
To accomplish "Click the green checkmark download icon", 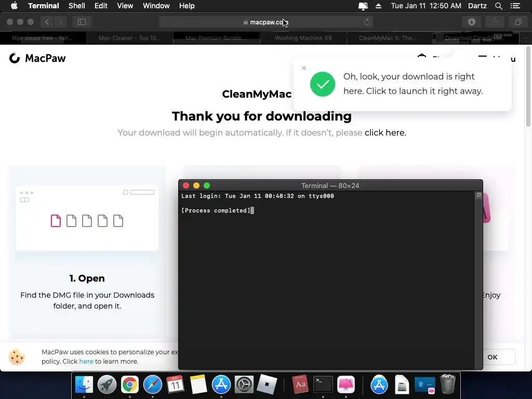I will [x=322, y=84].
